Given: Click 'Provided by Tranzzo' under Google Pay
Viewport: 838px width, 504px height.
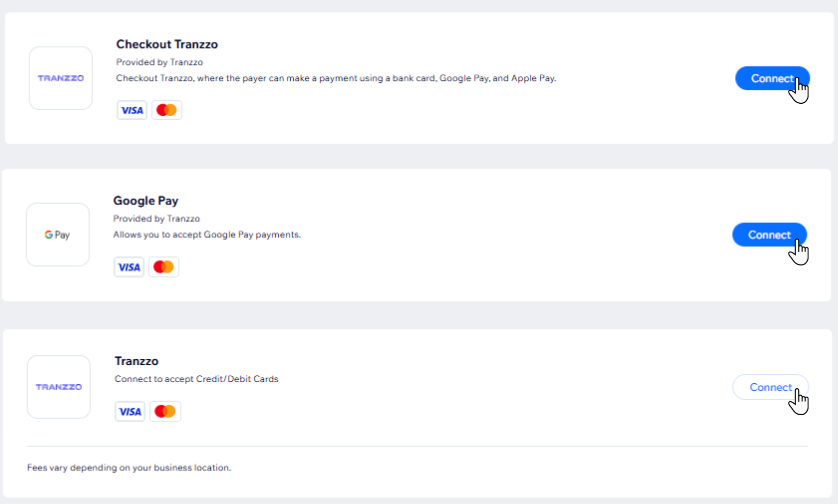Looking at the screenshot, I should click(x=156, y=219).
